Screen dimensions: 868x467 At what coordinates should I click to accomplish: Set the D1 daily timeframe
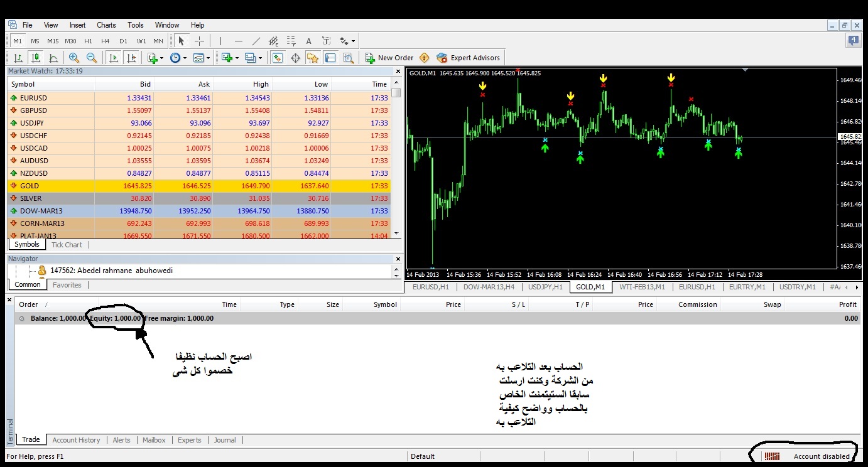[123, 41]
